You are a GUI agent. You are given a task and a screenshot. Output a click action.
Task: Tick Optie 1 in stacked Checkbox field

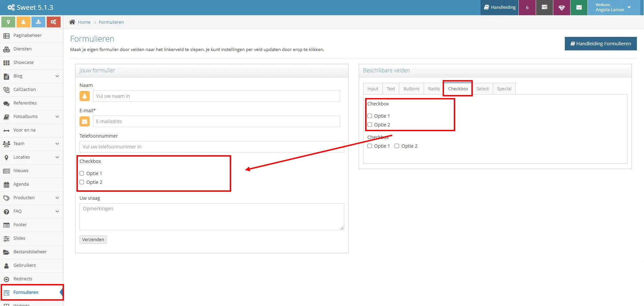point(370,116)
